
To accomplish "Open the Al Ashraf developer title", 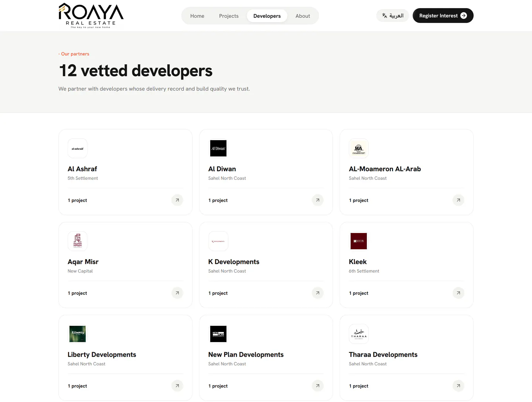I will point(82,169).
